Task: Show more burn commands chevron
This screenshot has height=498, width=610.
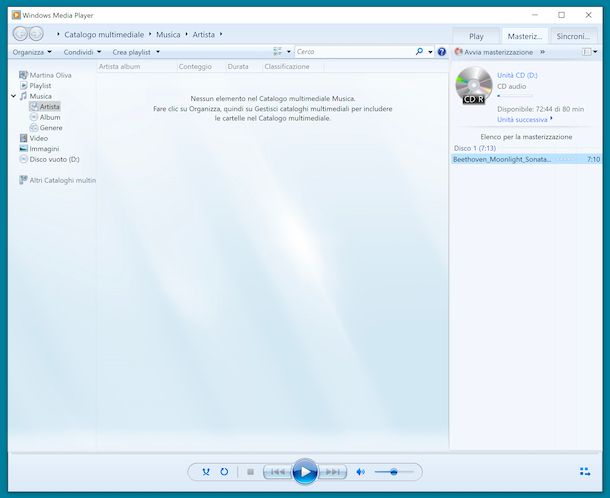Action: pos(542,52)
